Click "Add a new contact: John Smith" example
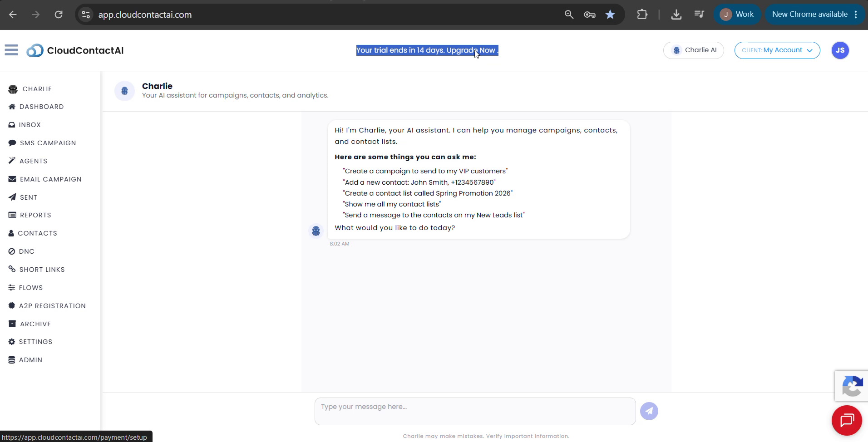 coord(419,182)
